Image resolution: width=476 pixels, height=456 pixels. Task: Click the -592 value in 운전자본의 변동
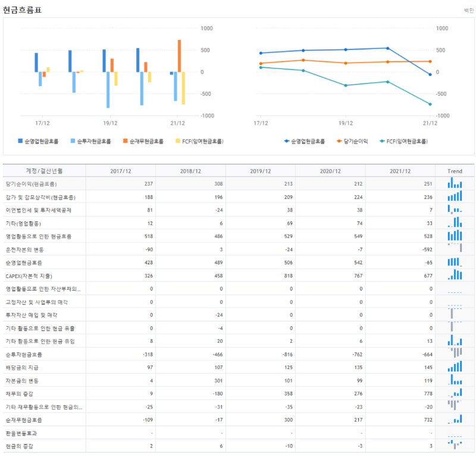[x=427, y=249]
